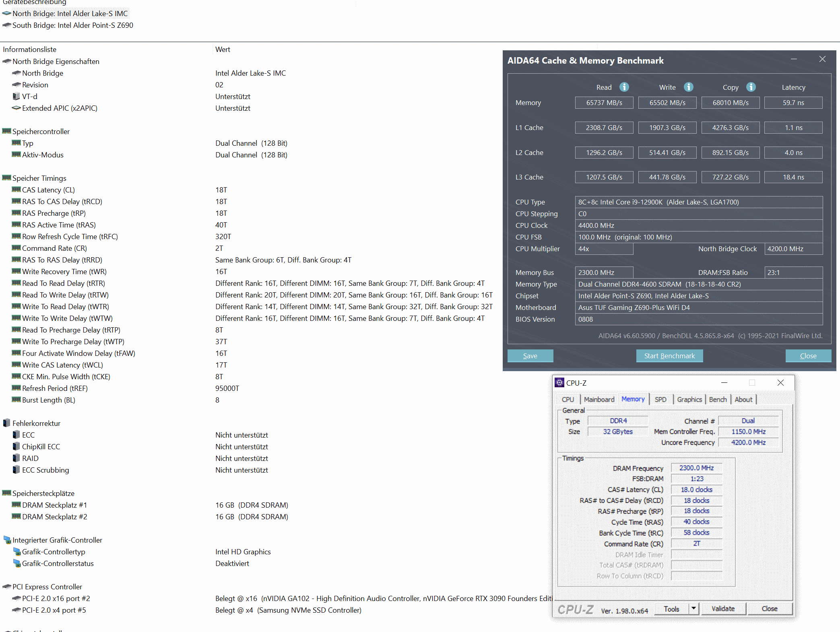Click the Copy column info icon

(751, 87)
